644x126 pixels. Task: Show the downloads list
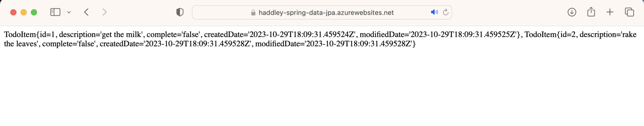tap(572, 12)
